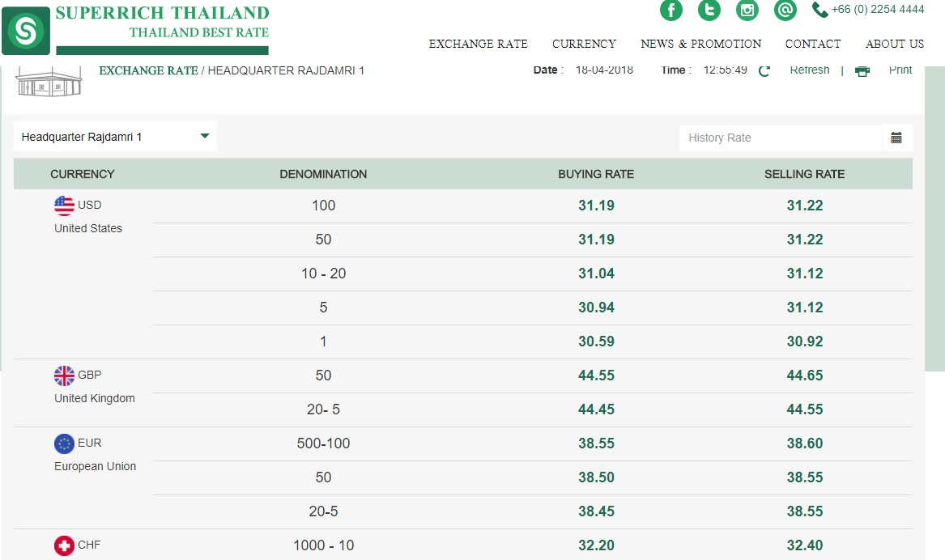Click the time value 12:55:49
Image resolution: width=945 pixels, height=560 pixels.
point(725,70)
